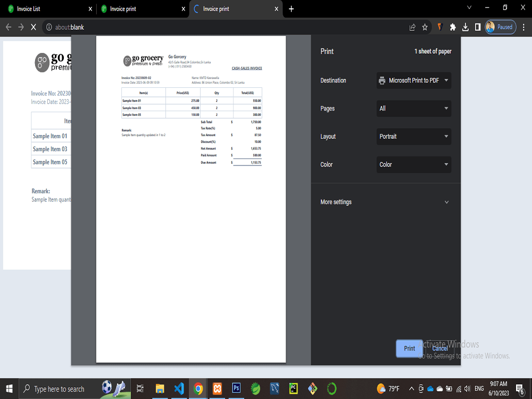532x399 pixels.
Task: Open Chrome three-dot menu
Action: pyautogui.click(x=523, y=27)
